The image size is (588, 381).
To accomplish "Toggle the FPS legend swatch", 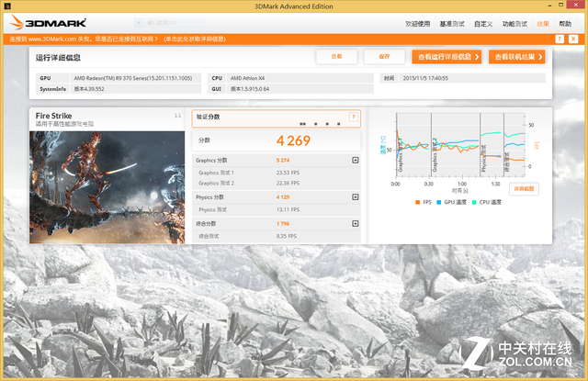I will (x=417, y=202).
